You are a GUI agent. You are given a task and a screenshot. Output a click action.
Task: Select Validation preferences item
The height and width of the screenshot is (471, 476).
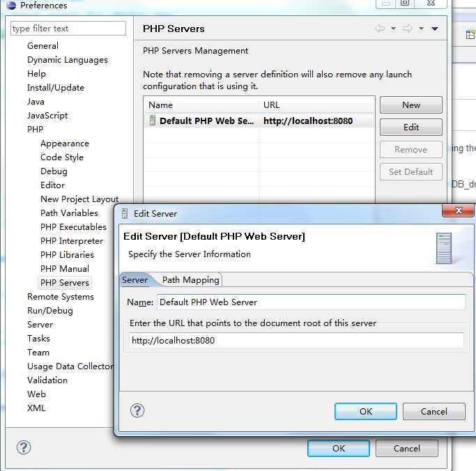click(x=47, y=380)
